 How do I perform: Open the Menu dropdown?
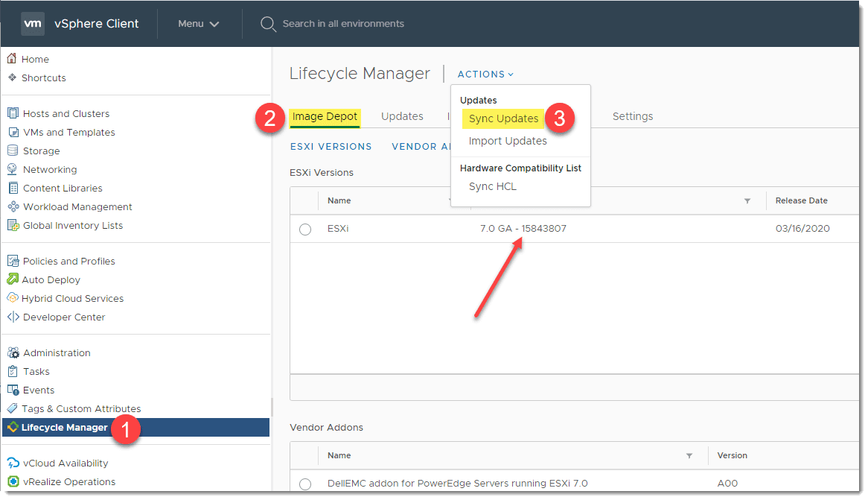tap(198, 24)
